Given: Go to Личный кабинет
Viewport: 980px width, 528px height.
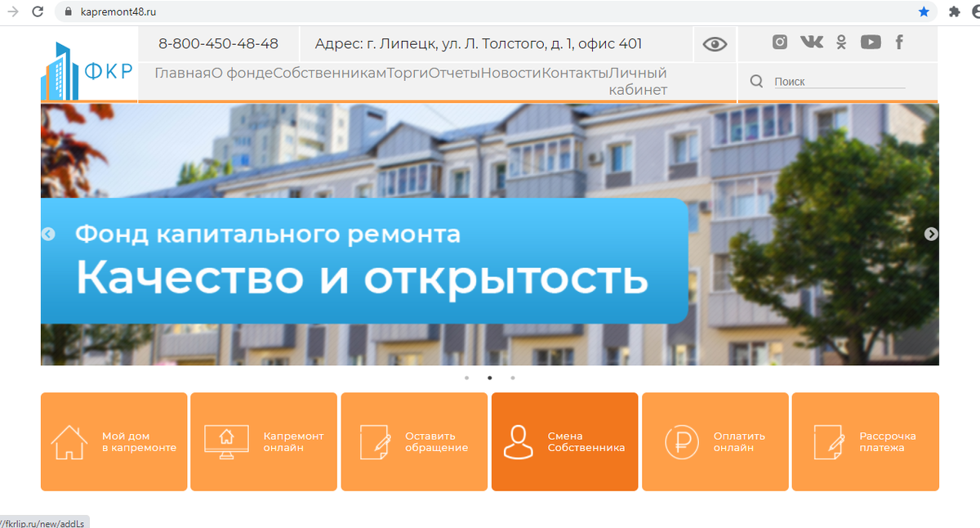Looking at the screenshot, I should [638, 82].
